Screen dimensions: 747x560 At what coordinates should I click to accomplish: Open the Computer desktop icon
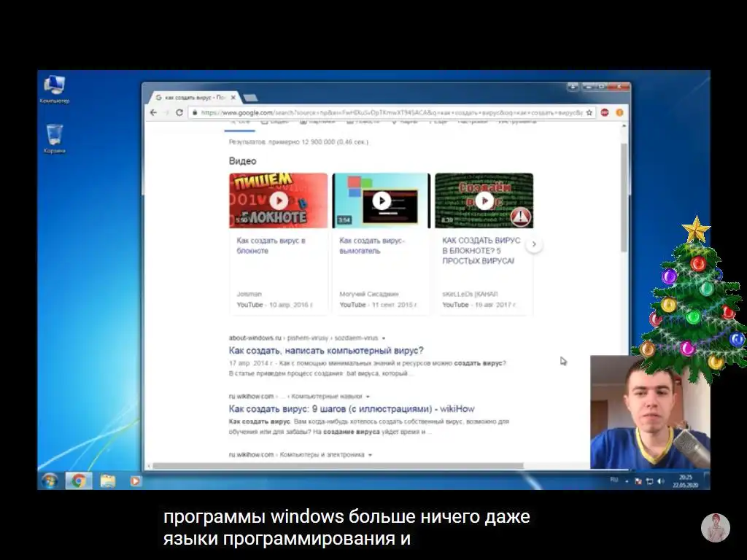click(x=54, y=88)
